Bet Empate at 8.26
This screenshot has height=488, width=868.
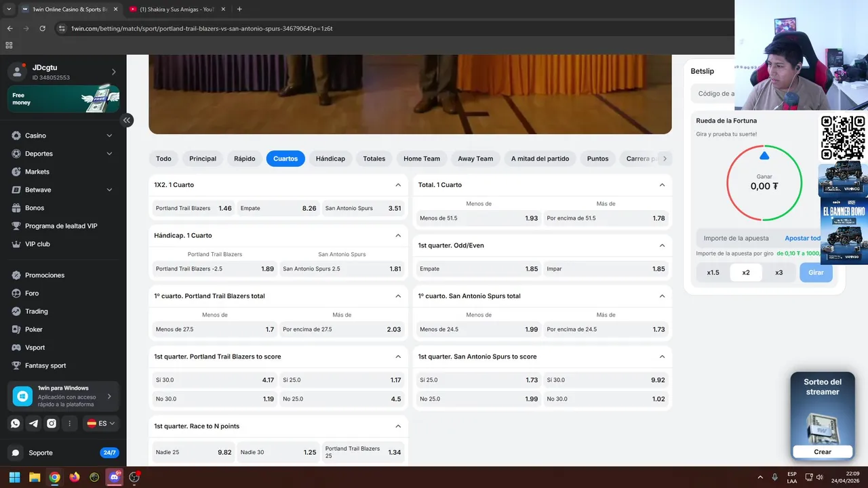tap(279, 208)
